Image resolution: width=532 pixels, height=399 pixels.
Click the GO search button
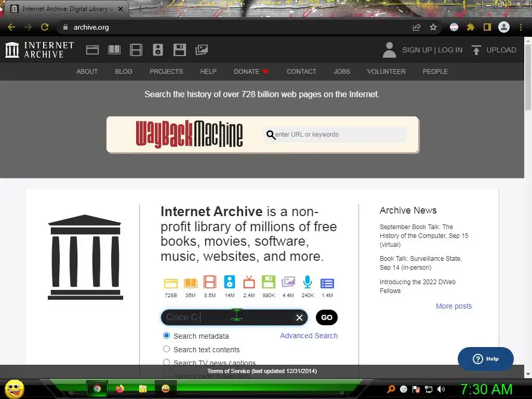[x=327, y=317]
